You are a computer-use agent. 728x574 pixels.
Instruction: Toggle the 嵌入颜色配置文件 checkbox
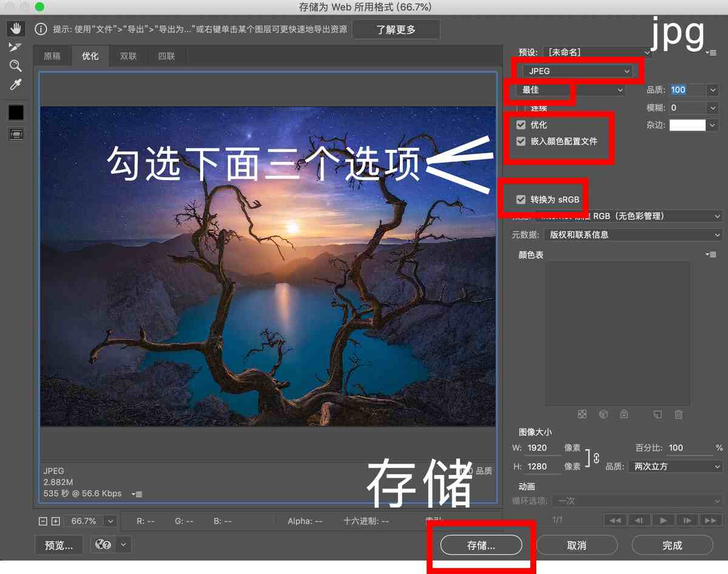(521, 141)
